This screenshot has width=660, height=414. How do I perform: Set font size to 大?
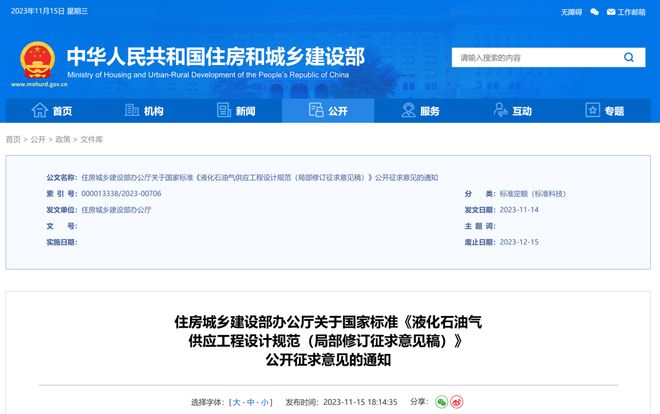[237, 402]
